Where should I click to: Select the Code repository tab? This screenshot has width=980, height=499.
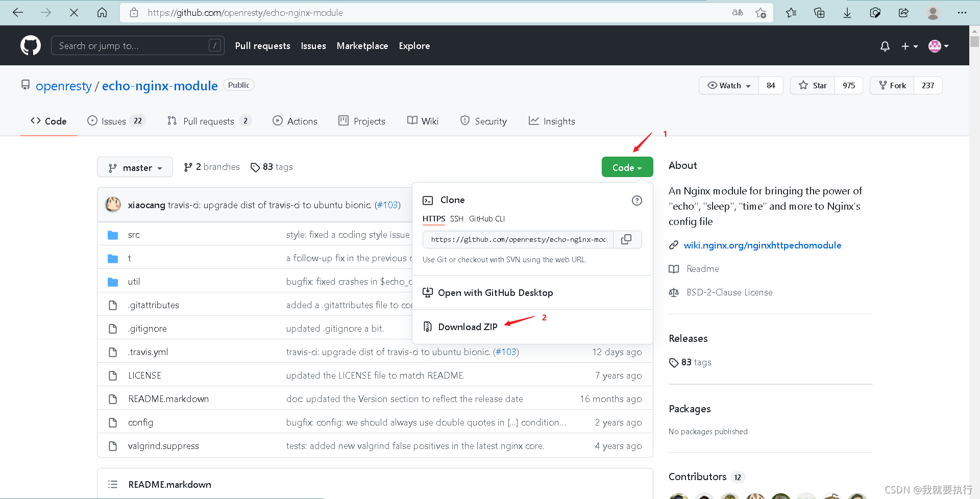click(x=48, y=121)
